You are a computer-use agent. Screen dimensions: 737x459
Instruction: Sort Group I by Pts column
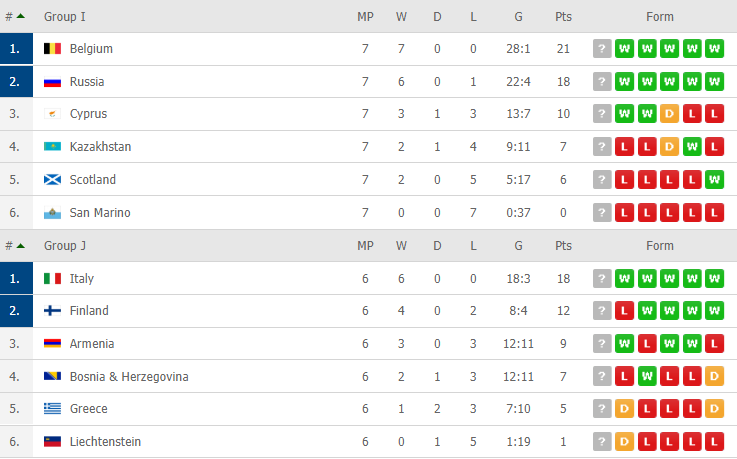point(563,17)
